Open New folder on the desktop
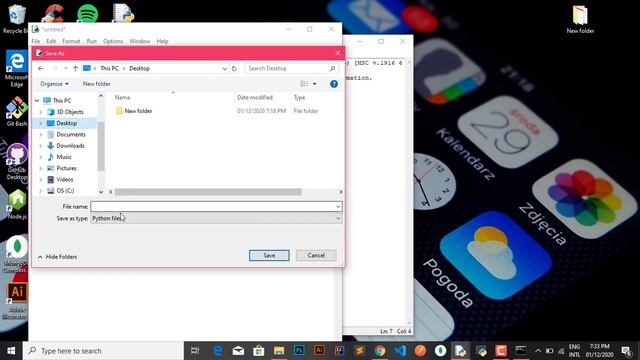 (x=580, y=19)
